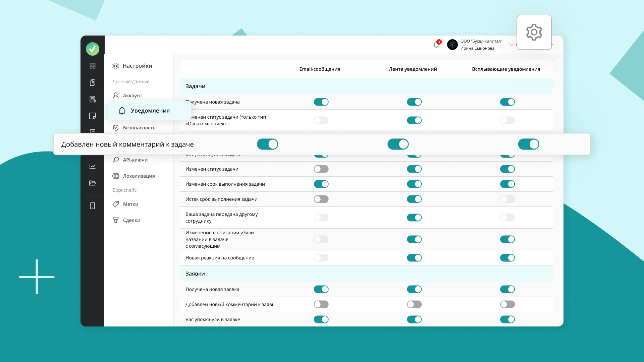644x362 pixels.
Task: Enable popup toggle for new request comment
Action: point(507,304)
